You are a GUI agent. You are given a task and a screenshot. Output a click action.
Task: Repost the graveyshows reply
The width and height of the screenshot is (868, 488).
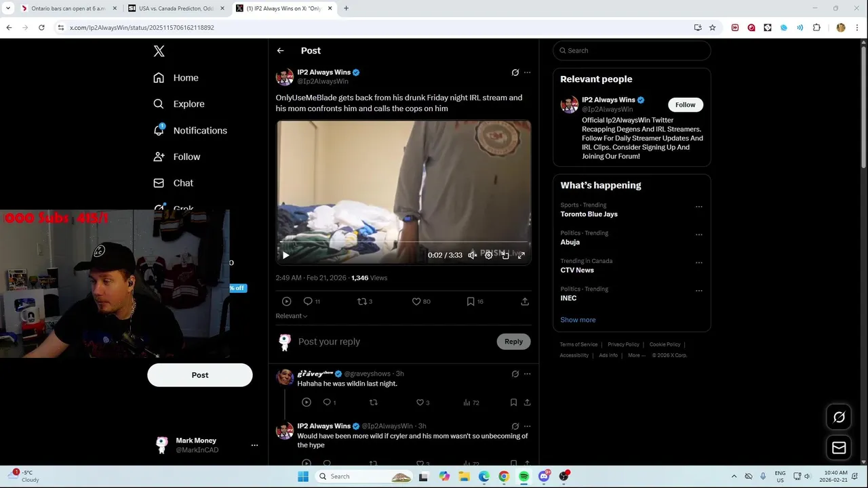pos(373,403)
